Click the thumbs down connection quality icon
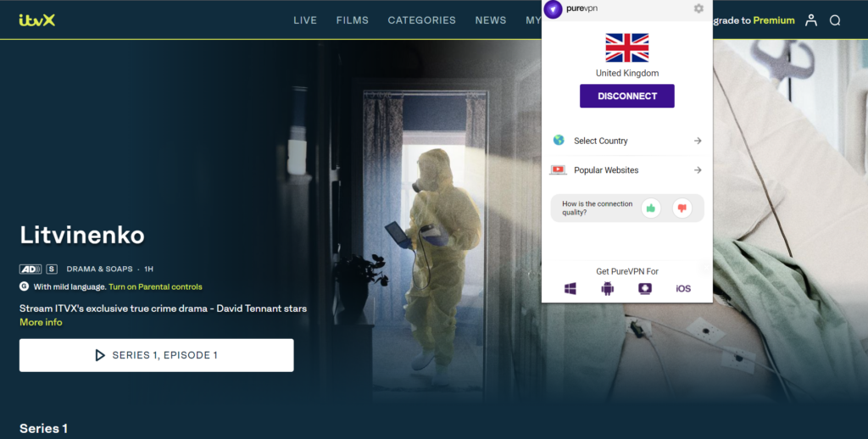Viewport: 868px width, 439px height. tap(682, 208)
